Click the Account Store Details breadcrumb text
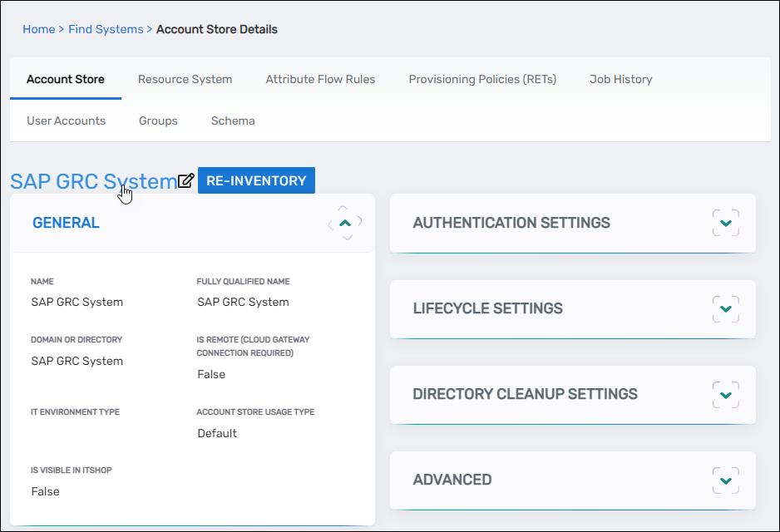Image resolution: width=780 pixels, height=532 pixels. click(217, 29)
